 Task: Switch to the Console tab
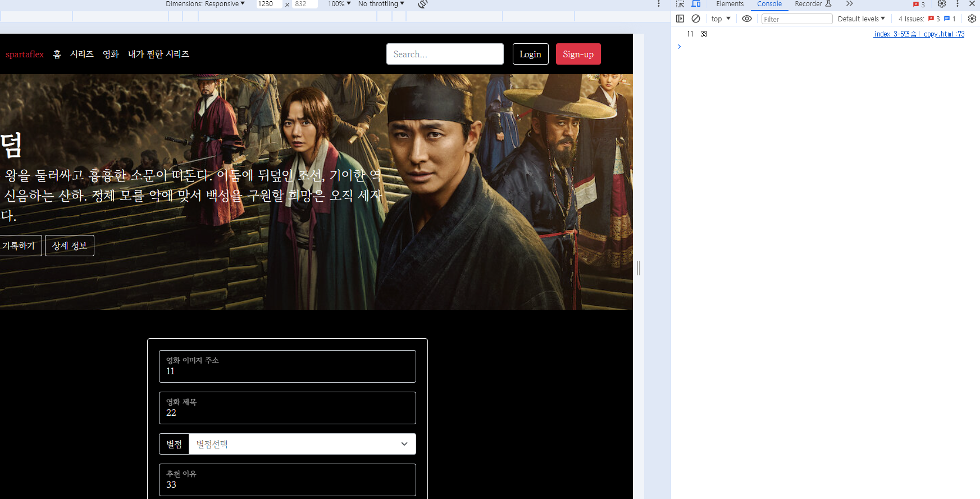(769, 4)
